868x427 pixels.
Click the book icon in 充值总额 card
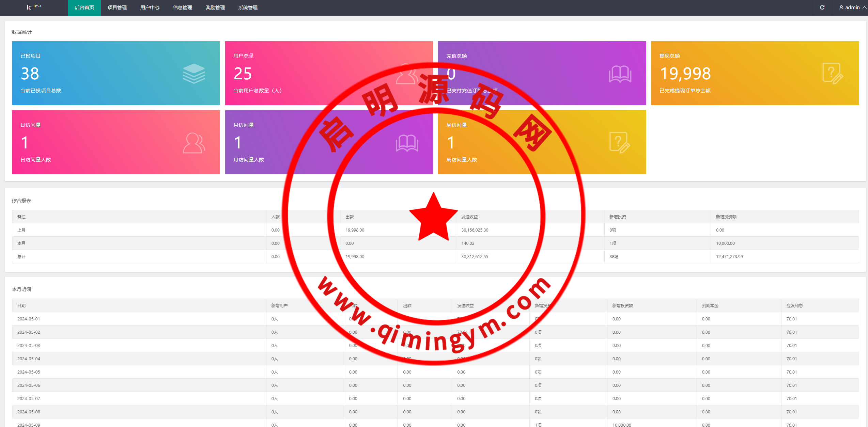tap(620, 74)
